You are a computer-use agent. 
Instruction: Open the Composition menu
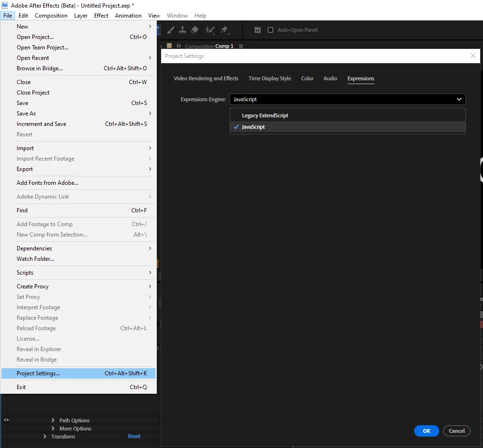pos(51,15)
